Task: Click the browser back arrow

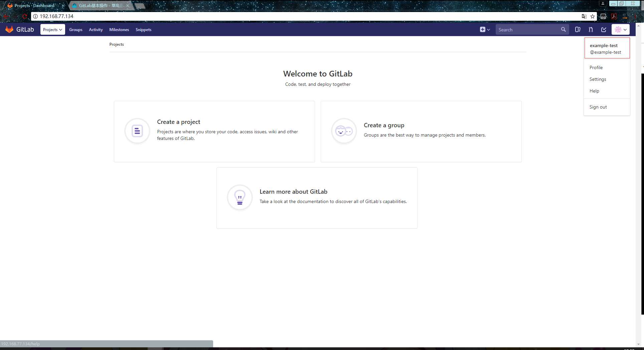Action: [6, 16]
